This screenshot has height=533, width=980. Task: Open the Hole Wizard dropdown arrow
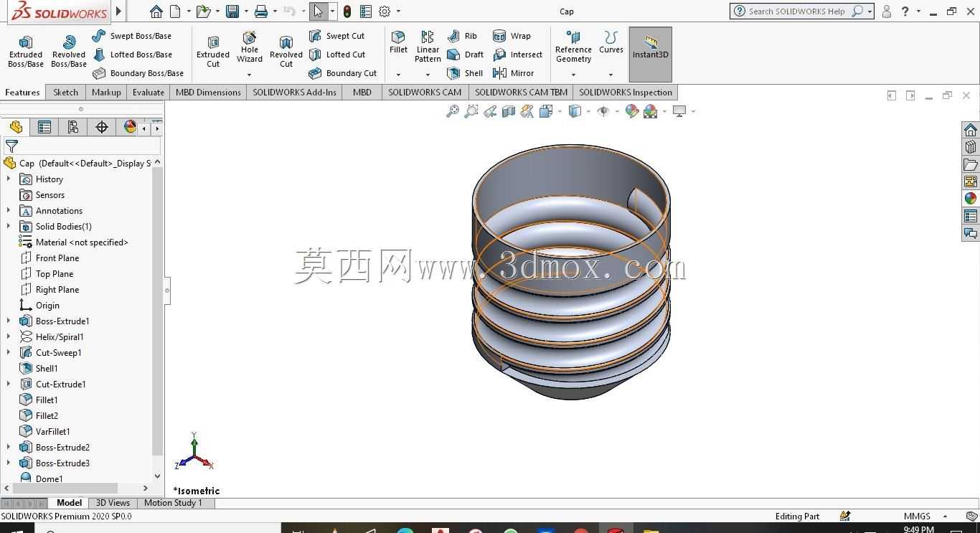click(x=250, y=75)
